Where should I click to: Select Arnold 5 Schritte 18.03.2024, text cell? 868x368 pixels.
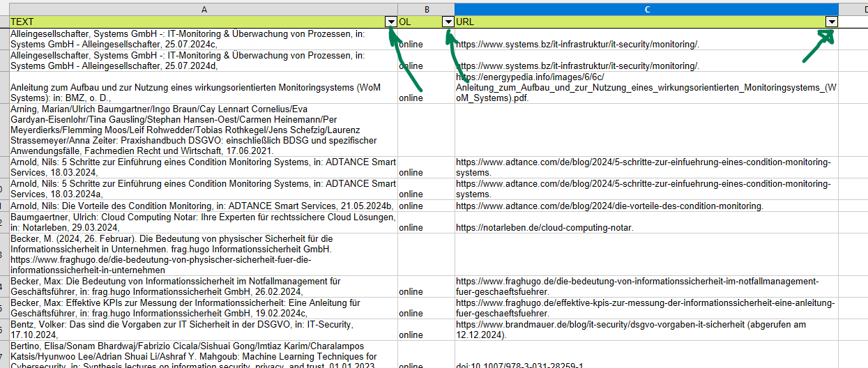point(204,167)
